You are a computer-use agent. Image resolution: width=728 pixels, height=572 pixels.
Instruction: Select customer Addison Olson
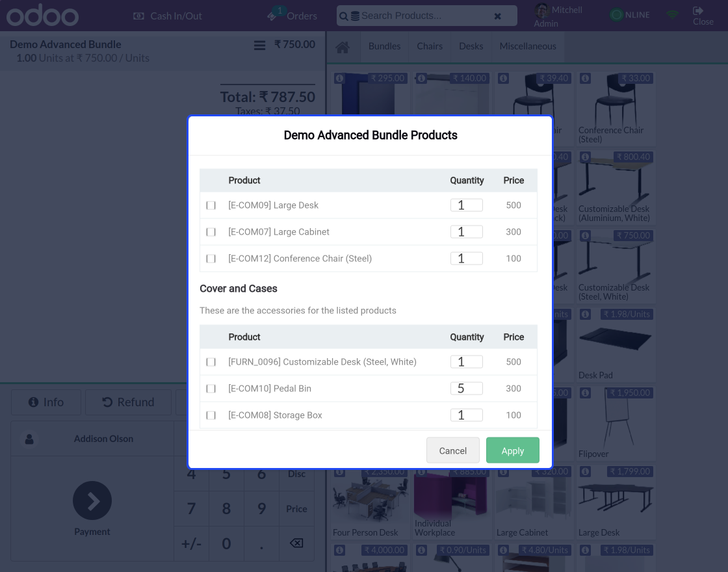(x=92, y=439)
